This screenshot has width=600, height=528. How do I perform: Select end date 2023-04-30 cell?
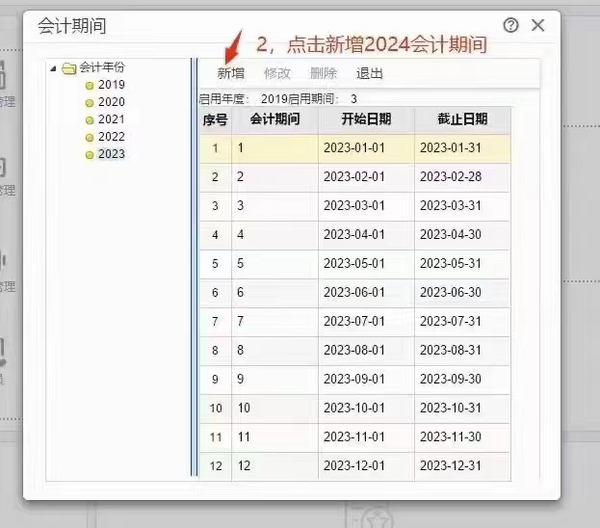(x=462, y=235)
